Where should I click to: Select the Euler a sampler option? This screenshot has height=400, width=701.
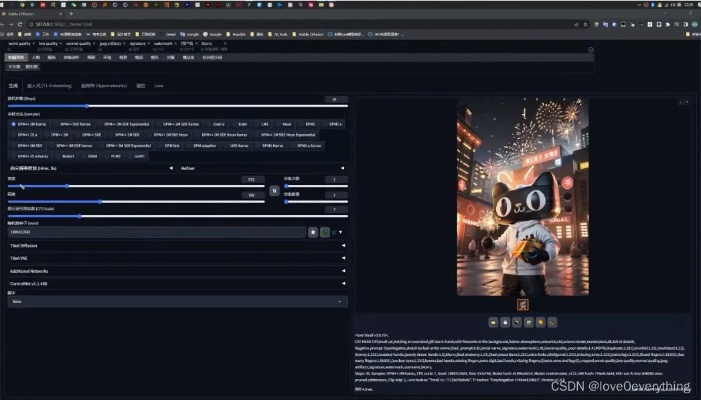(217, 124)
